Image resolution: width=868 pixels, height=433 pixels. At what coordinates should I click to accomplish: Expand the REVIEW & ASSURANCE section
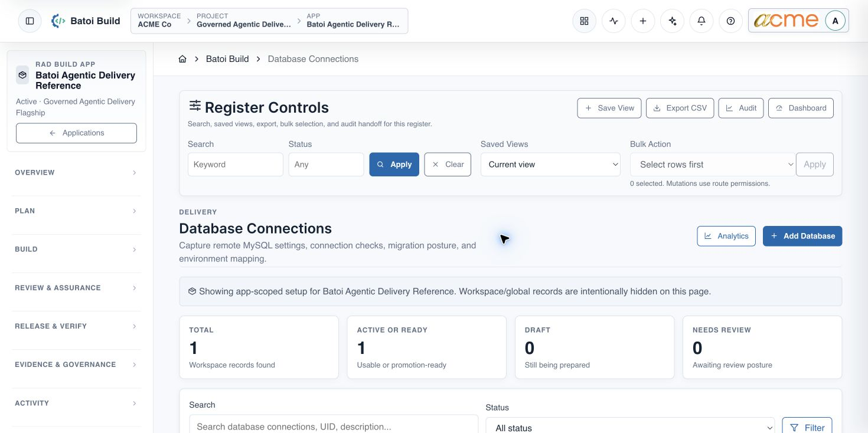coord(76,288)
